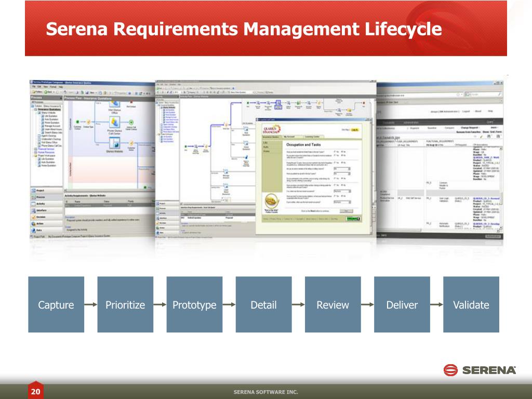Click the slide number 20 badge
This screenshot has height=399, width=532.
[x=36, y=390]
